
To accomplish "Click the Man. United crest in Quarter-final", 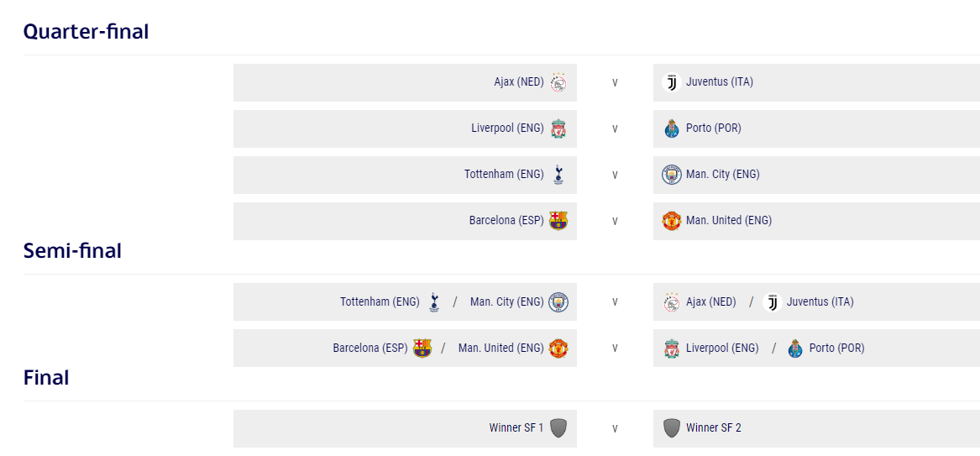I will (671, 221).
